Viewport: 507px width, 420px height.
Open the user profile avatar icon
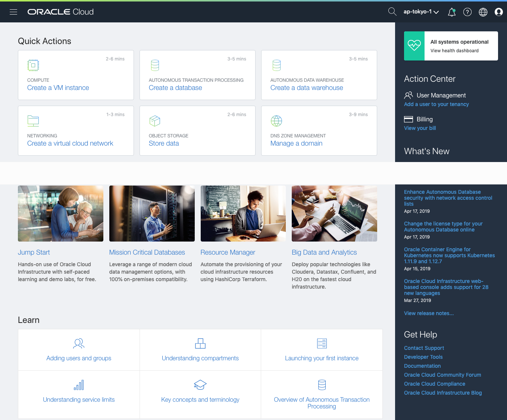pyautogui.click(x=499, y=12)
